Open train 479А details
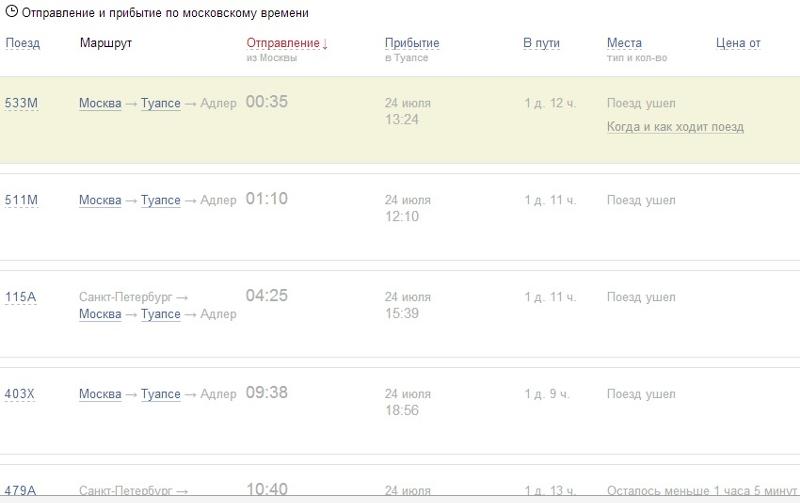Image resolution: width=800 pixels, height=503 pixels. 20,490
